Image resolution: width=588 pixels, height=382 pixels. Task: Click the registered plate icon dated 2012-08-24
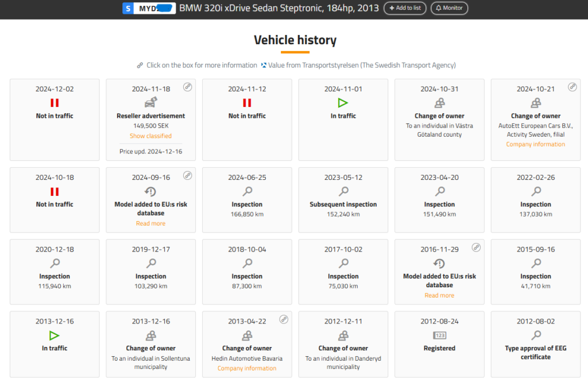439,335
